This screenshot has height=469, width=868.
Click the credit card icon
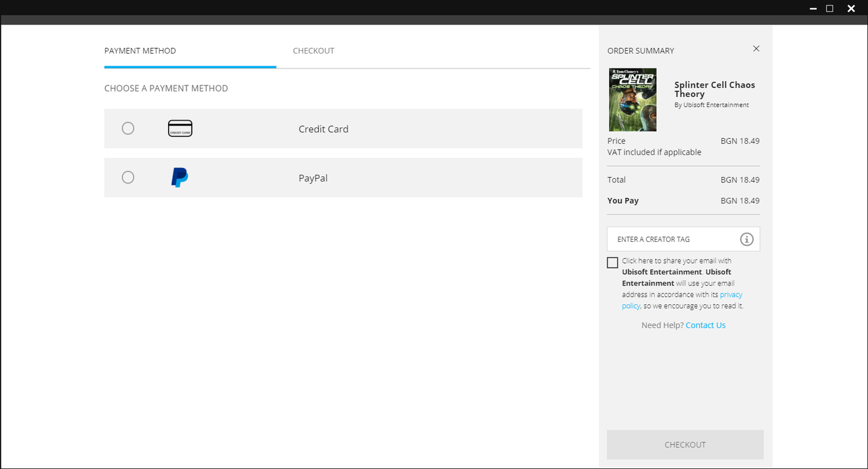point(180,128)
